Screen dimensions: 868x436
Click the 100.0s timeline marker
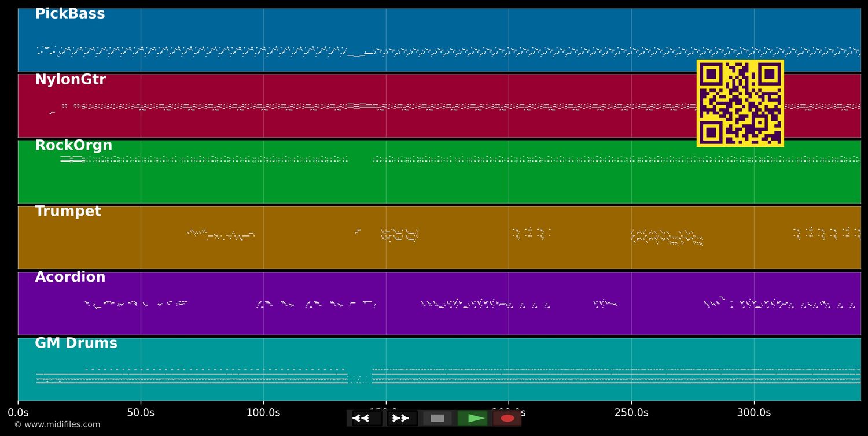[264, 413]
